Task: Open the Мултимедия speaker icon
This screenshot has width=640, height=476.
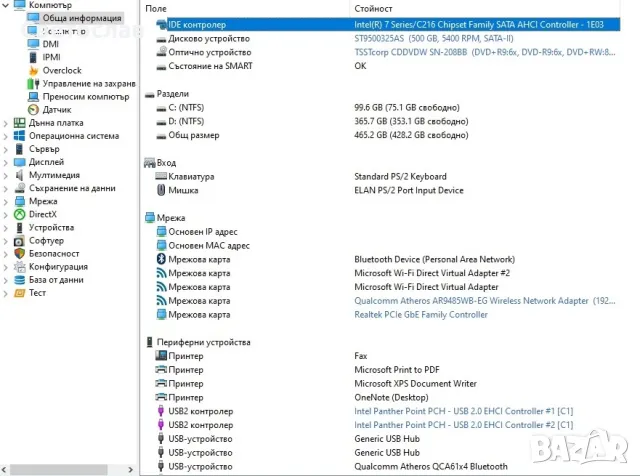Action: tap(21, 175)
